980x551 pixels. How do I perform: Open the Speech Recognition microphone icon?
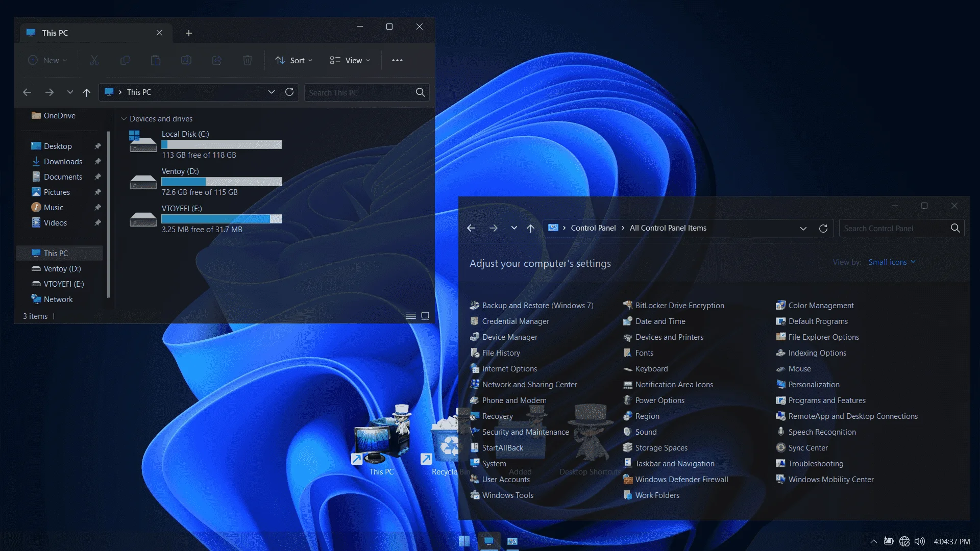click(x=781, y=432)
